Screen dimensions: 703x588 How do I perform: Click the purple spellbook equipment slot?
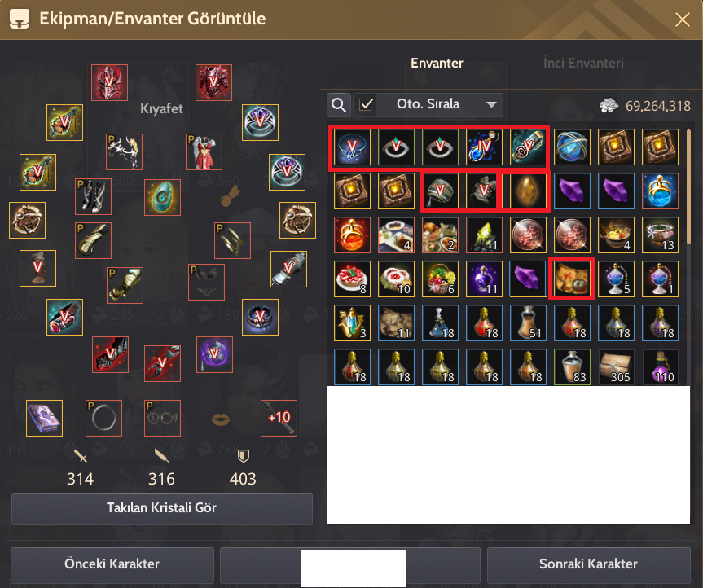[x=44, y=418]
